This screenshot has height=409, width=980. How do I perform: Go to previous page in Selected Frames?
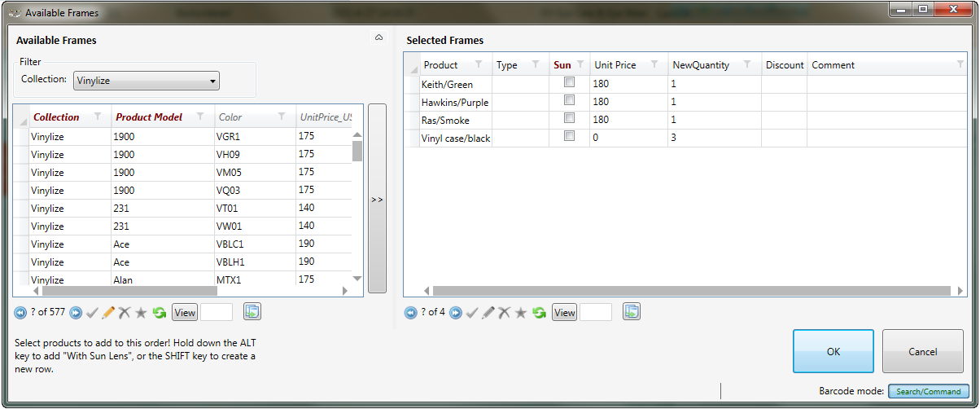tap(410, 312)
